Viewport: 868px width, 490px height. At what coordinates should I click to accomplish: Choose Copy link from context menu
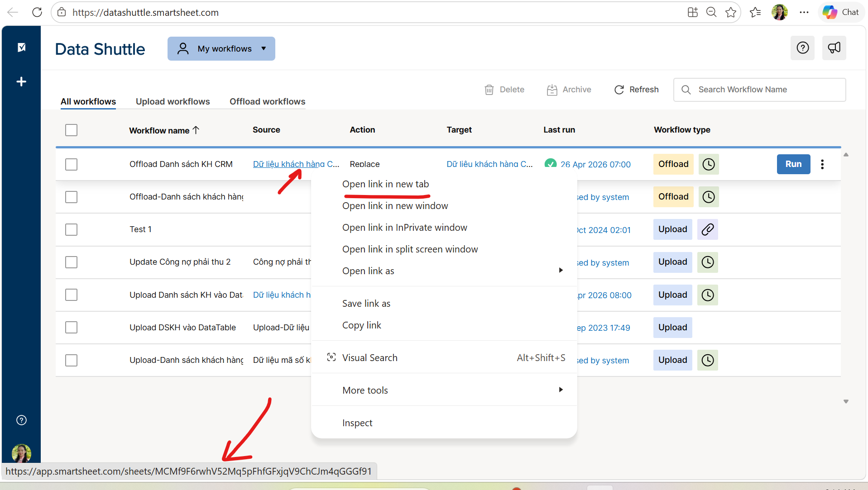(x=361, y=325)
